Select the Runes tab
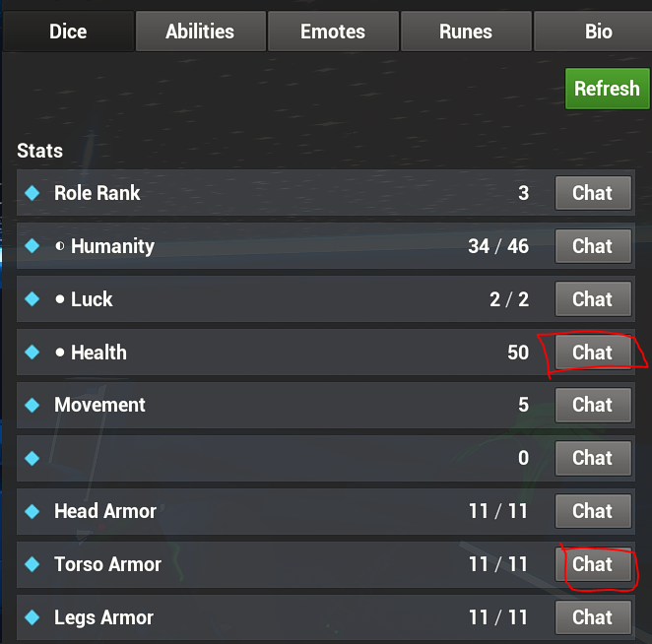This screenshot has width=652, height=644. pyautogui.click(x=466, y=32)
